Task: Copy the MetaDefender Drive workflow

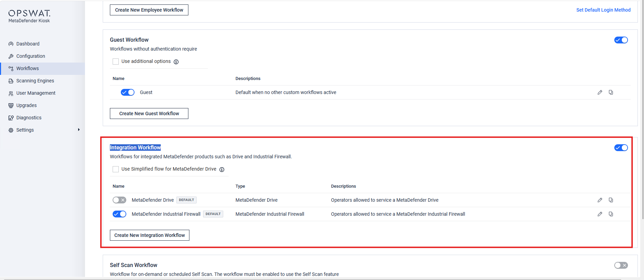Action: coord(611,200)
